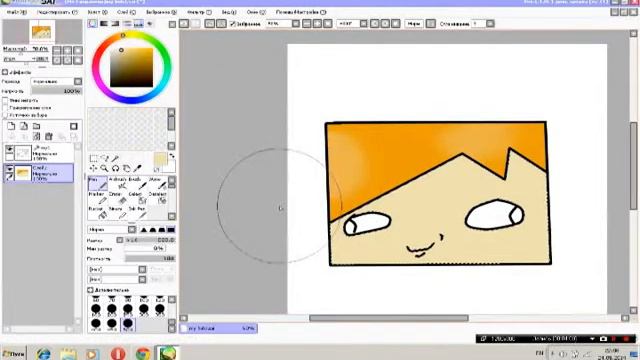
Task: Open the Редактировать menu
Action: pos(57,12)
